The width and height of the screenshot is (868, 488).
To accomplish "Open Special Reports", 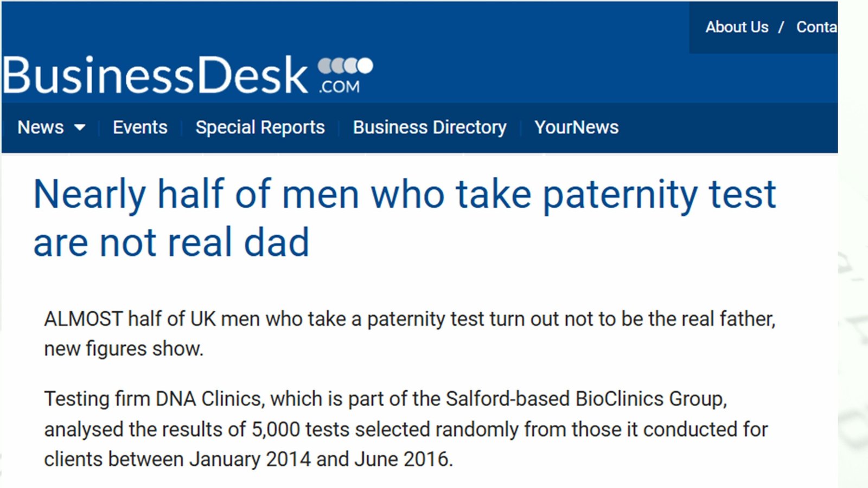I will click(x=260, y=127).
